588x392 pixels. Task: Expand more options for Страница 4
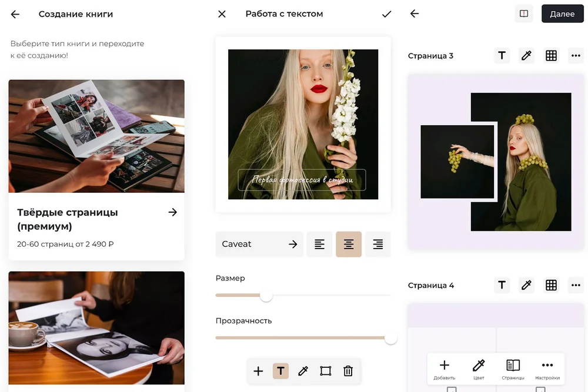click(576, 285)
